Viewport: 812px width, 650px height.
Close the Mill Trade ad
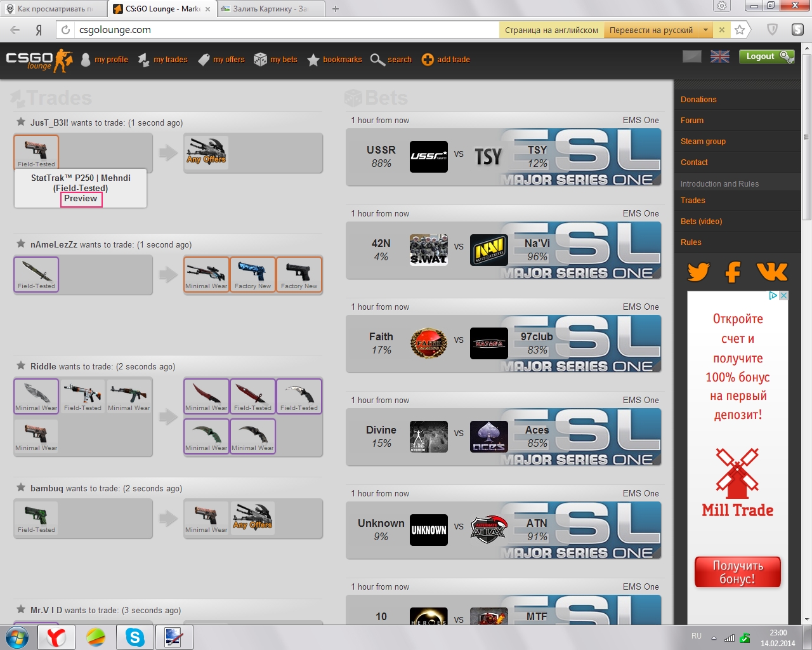tap(783, 296)
